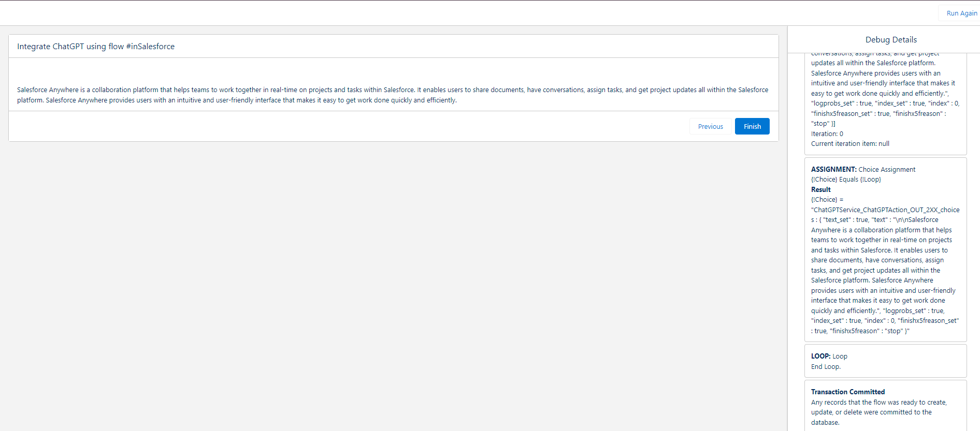Screen dimensions: 980x431
Task: Select the 'LOOP: Loop' debug entry heading
Action: 829,356
